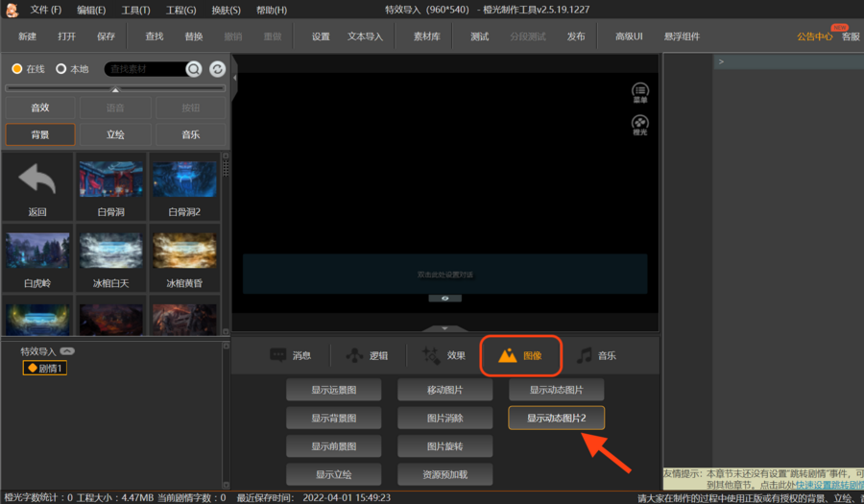
Task: Toggle the dialog box eye visibility button
Action: [x=444, y=299]
